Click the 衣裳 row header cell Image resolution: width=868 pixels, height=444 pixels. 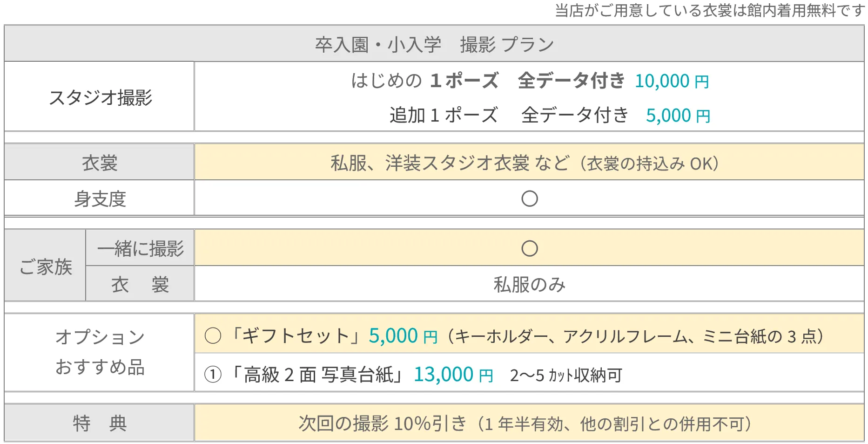(x=99, y=162)
